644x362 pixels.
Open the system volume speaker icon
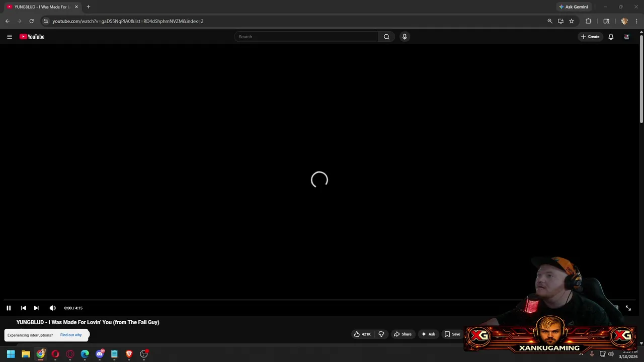coord(610,354)
